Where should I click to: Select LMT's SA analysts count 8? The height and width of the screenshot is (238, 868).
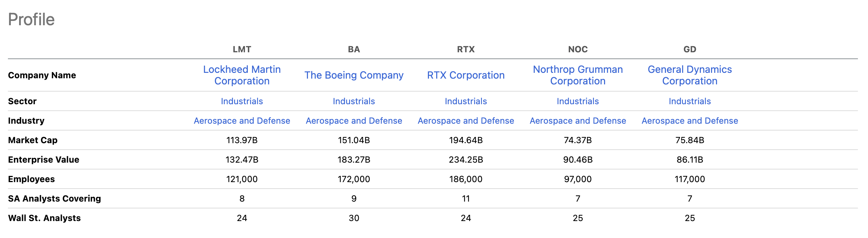(x=242, y=199)
